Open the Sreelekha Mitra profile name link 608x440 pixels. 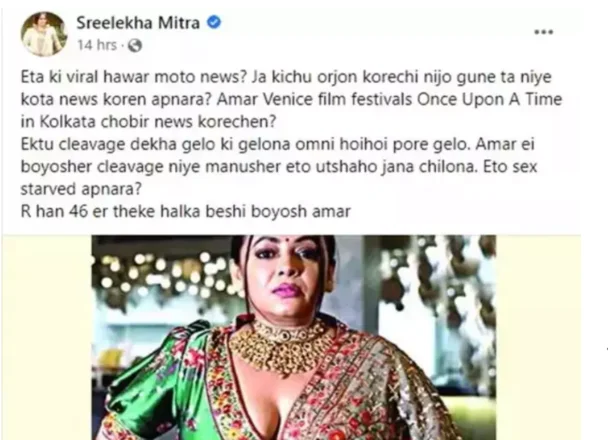(x=138, y=23)
